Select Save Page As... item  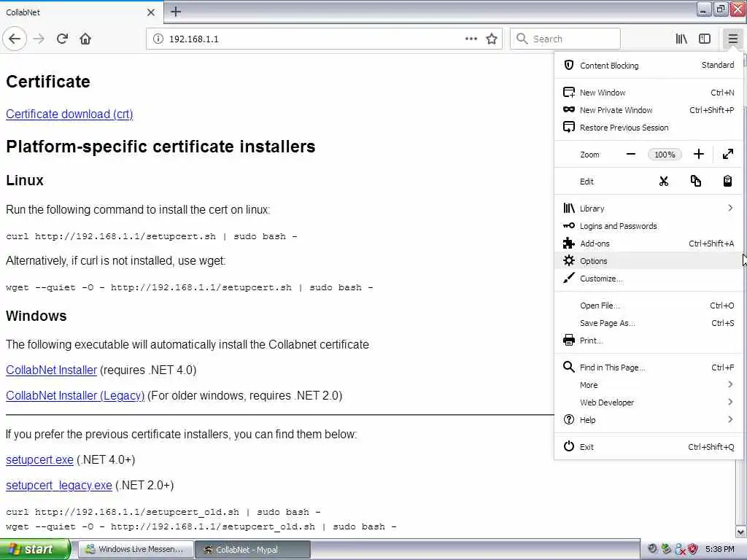click(x=649, y=323)
